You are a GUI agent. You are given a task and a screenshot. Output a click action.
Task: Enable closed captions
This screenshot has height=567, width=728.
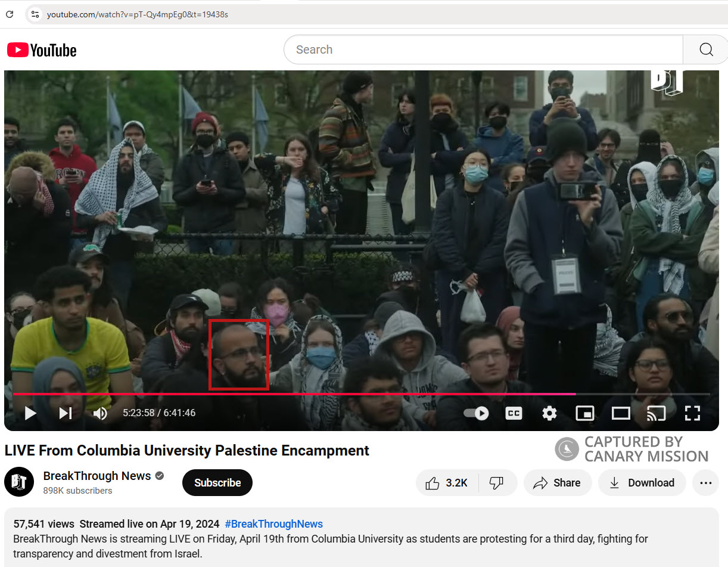[514, 413]
